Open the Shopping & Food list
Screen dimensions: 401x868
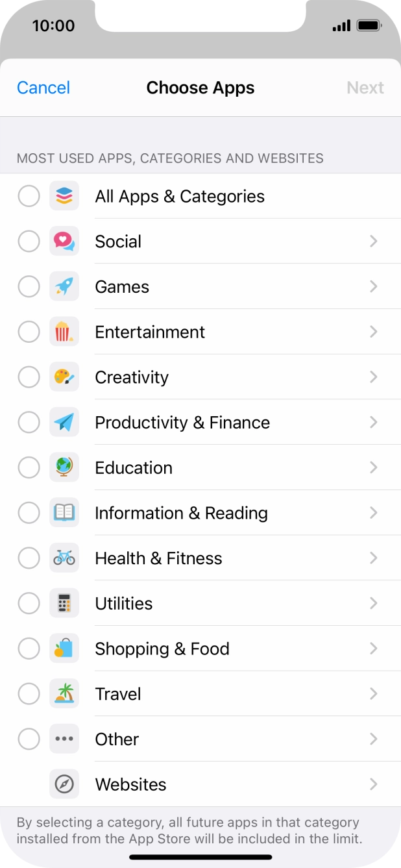pyautogui.click(x=374, y=649)
